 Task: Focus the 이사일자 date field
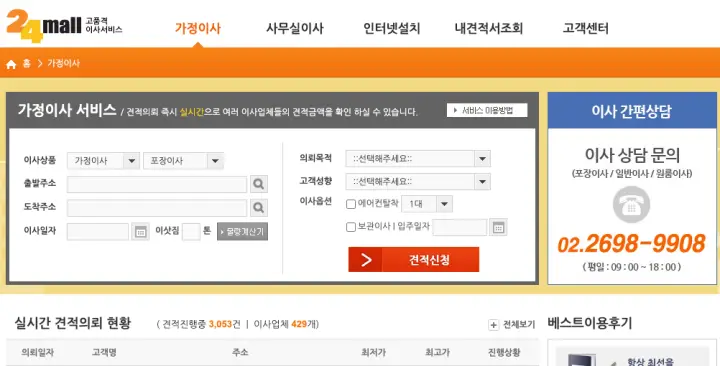[x=98, y=231]
